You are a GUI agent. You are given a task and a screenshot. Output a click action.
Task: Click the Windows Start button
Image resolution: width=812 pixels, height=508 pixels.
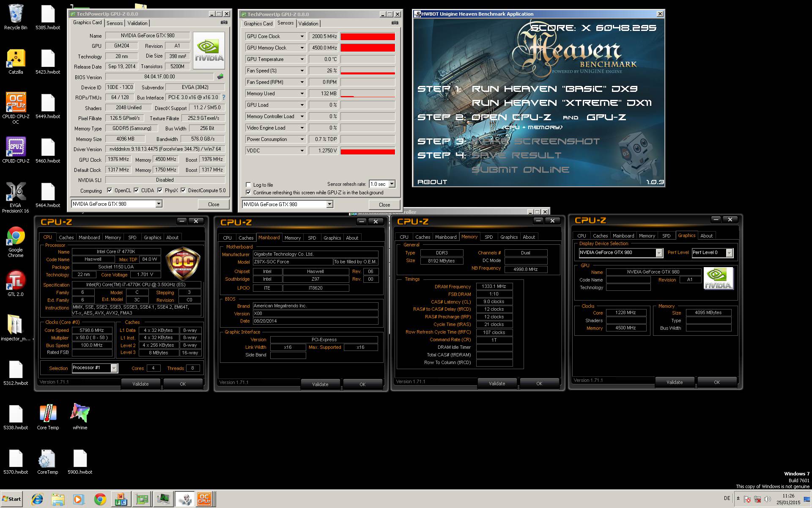click(11, 499)
